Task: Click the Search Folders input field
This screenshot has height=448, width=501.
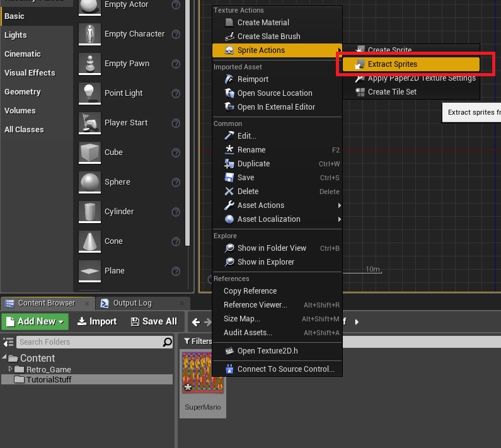Action: (88, 342)
